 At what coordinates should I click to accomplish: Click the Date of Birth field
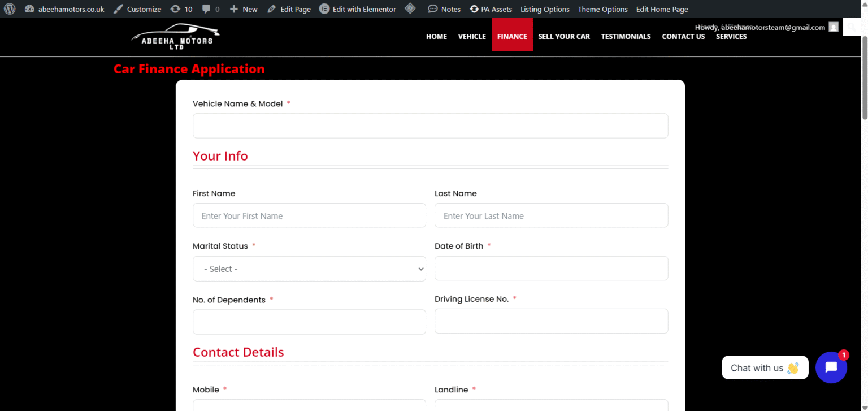(x=551, y=268)
